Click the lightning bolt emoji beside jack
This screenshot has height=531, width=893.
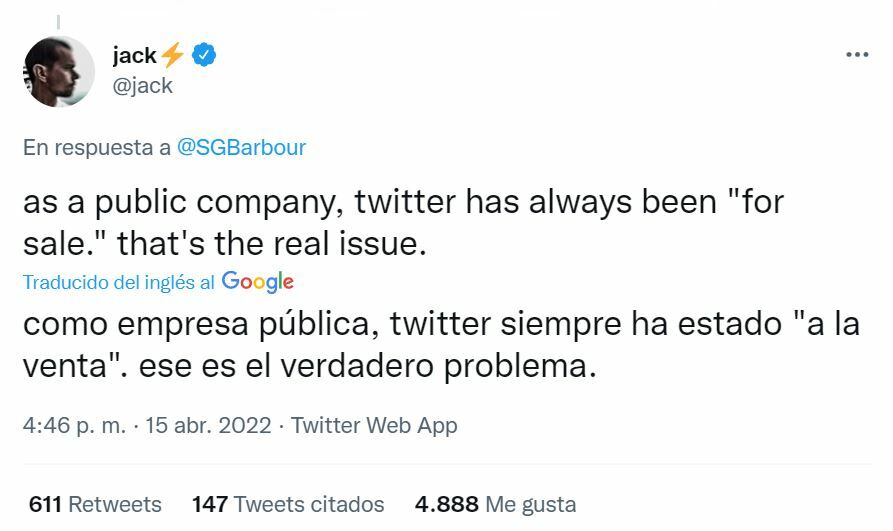[x=174, y=56]
